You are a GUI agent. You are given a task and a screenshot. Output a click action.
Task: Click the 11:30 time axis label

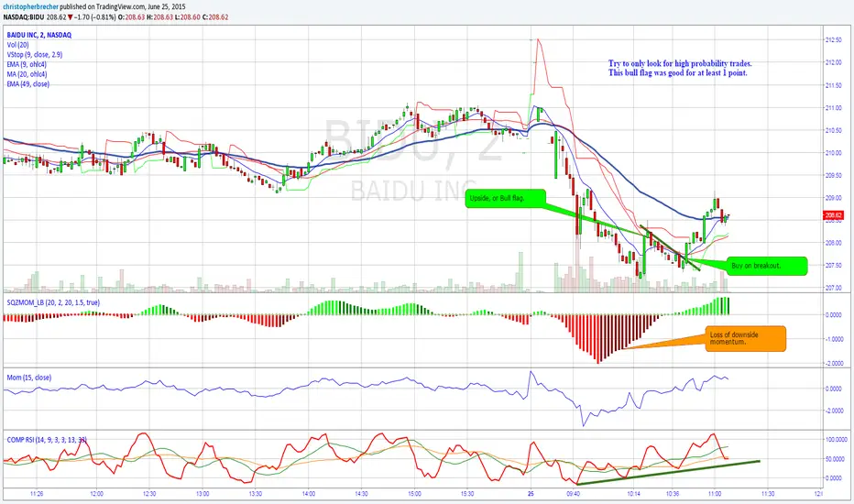[767, 494]
